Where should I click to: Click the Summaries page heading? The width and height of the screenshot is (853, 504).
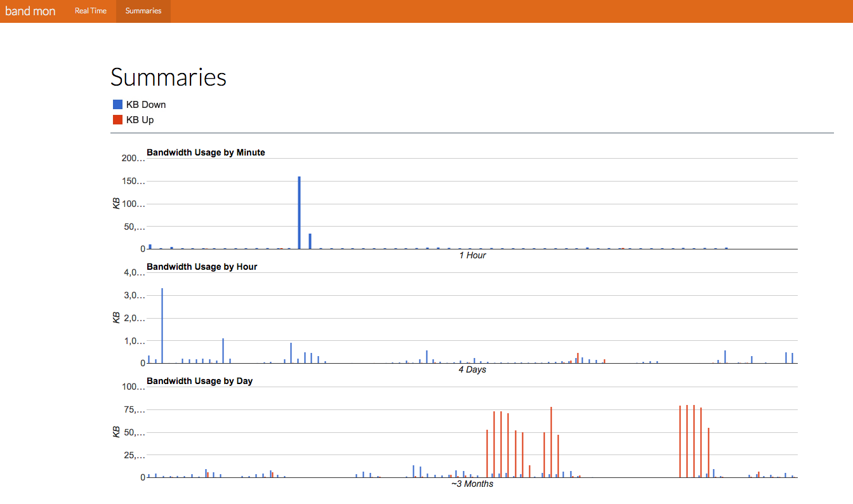coord(168,77)
